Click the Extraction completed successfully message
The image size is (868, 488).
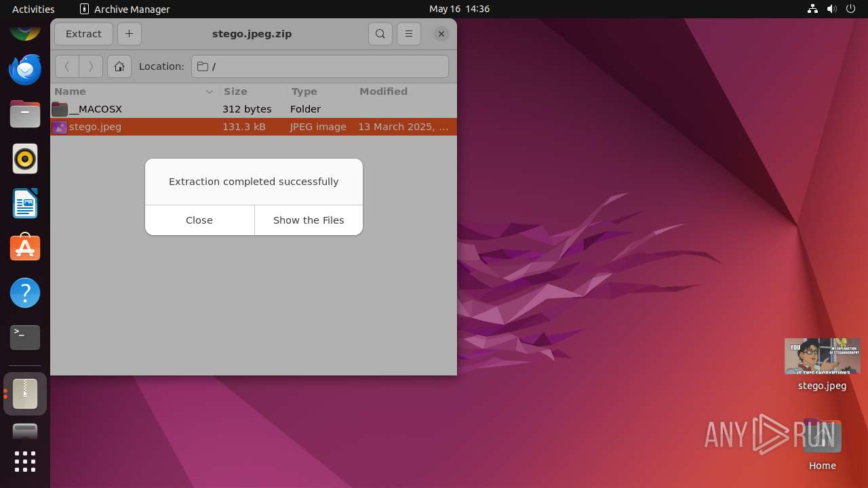[x=254, y=182]
